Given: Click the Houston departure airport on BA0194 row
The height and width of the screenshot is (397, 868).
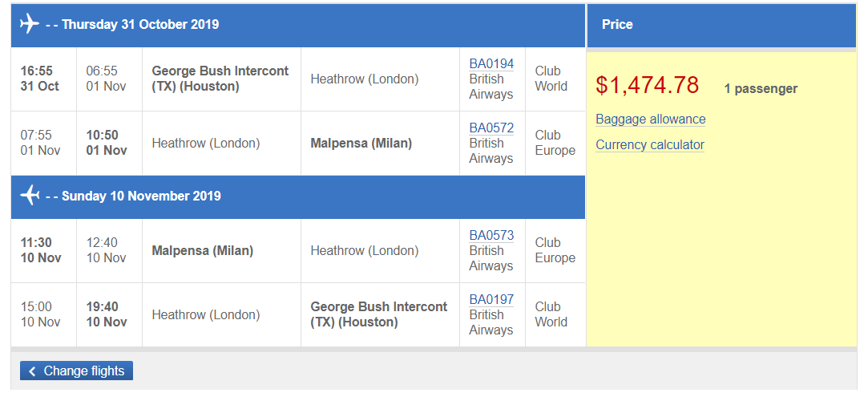Looking at the screenshot, I should tap(220, 79).
